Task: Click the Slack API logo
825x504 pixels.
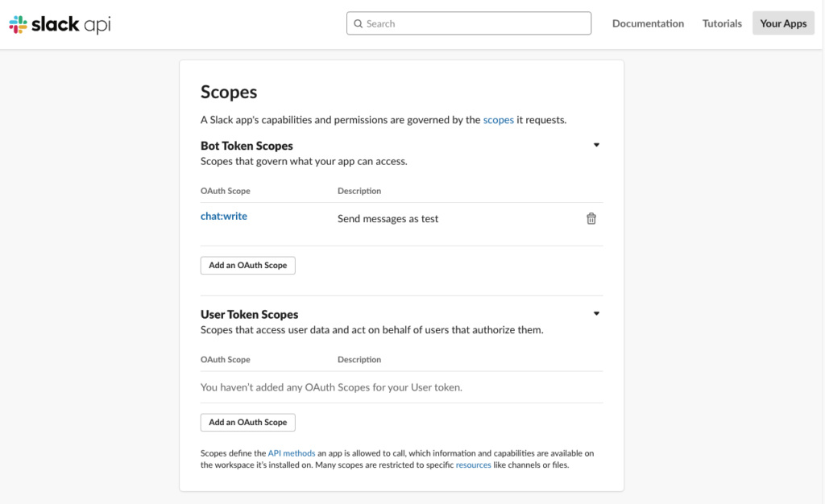Action: tap(60, 24)
